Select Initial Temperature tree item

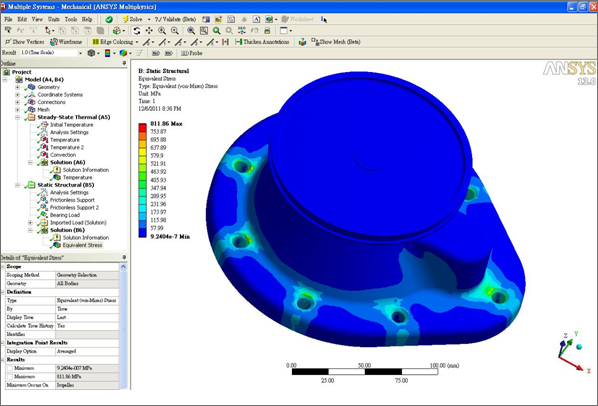tap(71, 125)
